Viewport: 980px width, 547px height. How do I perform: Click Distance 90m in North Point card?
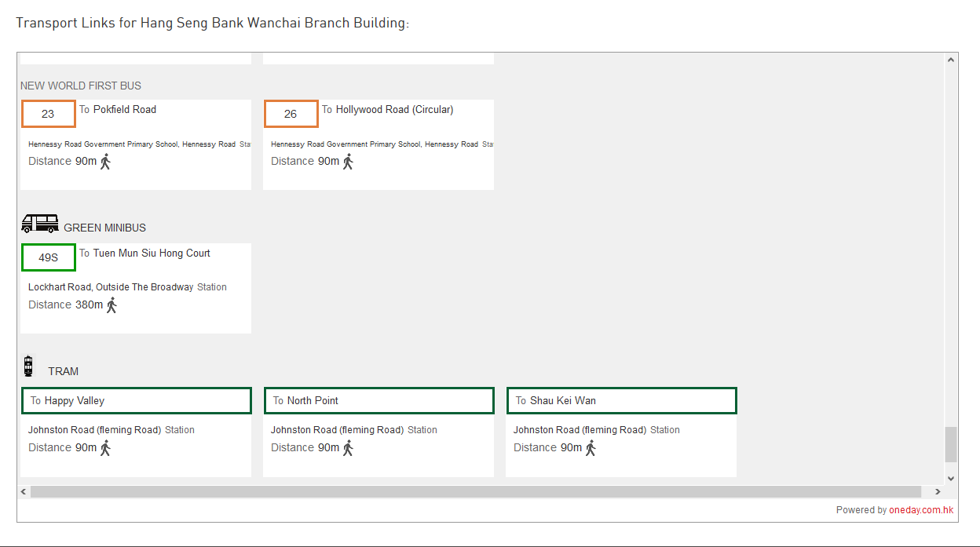305,448
